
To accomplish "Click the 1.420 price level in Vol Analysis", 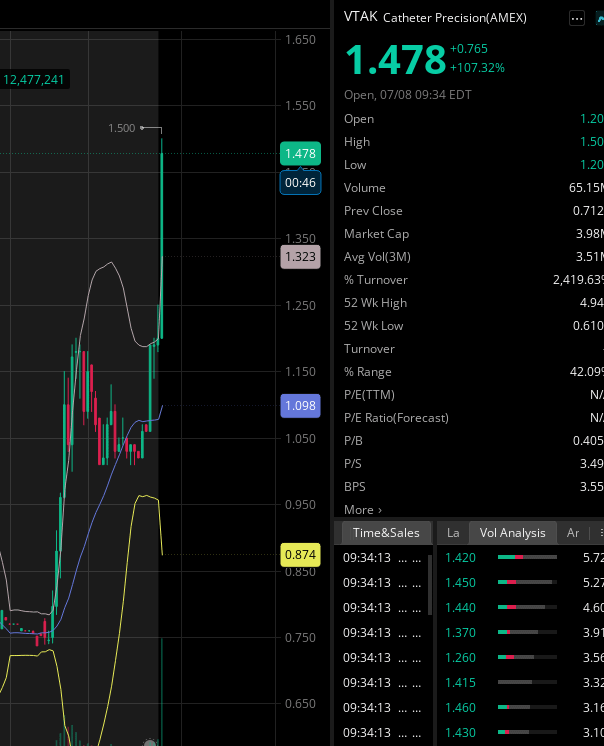I will (460, 558).
